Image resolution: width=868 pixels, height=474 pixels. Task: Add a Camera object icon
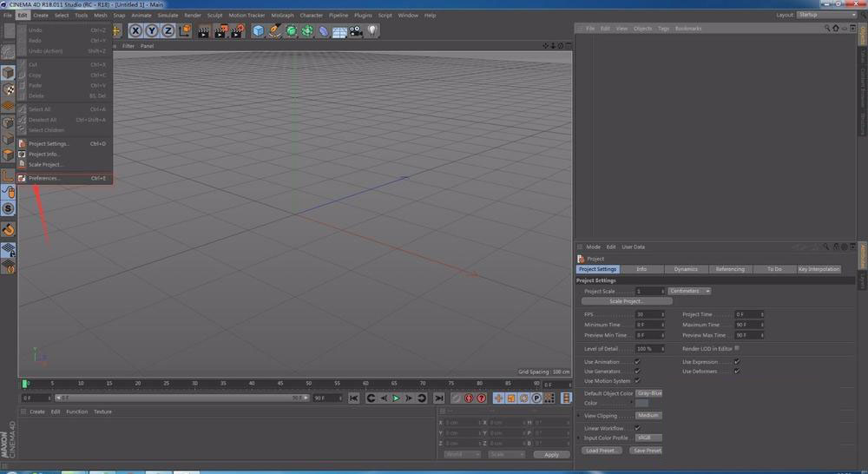tap(355, 31)
